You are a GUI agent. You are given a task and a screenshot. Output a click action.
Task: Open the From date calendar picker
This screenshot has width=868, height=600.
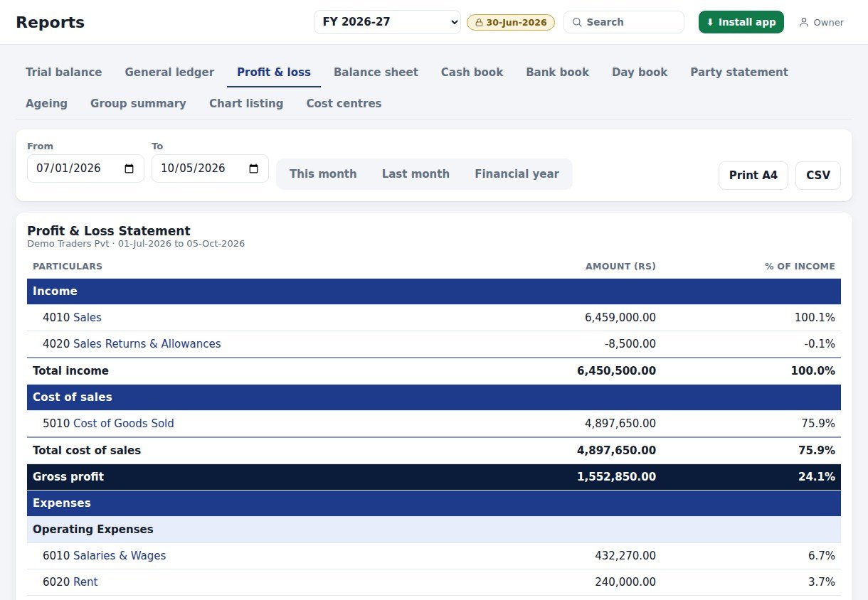pyautogui.click(x=129, y=168)
